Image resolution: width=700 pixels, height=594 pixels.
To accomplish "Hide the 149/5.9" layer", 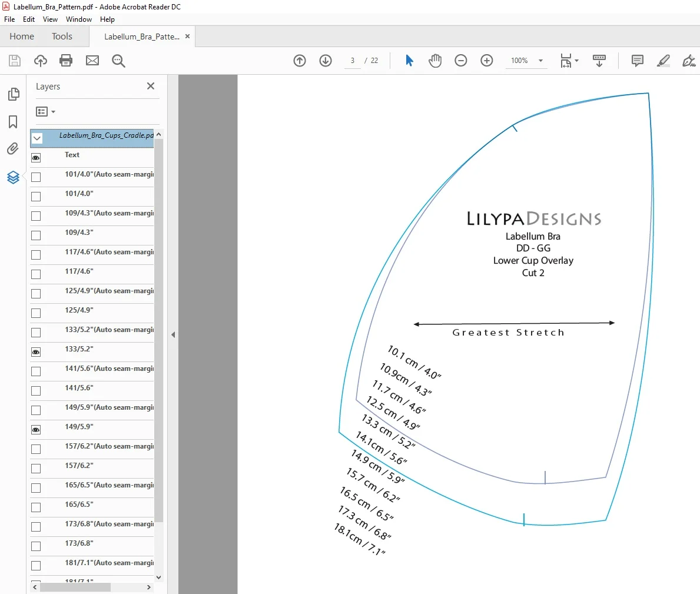I will click(36, 430).
